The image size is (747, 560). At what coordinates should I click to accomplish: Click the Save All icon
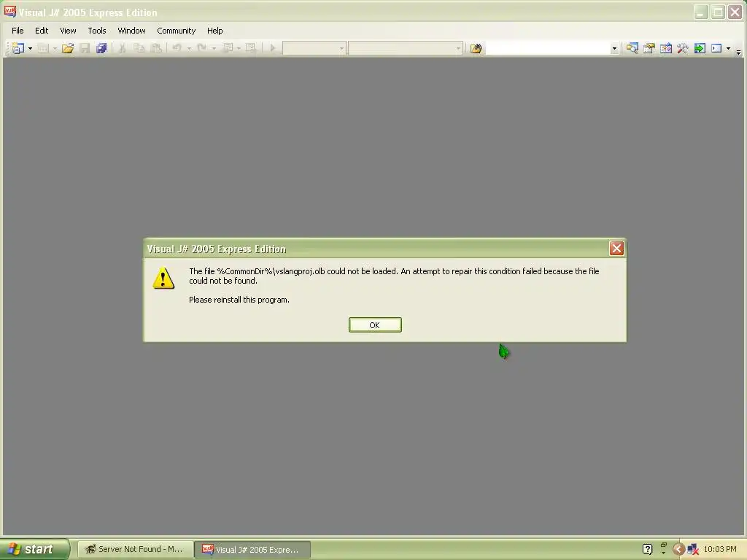(x=101, y=48)
